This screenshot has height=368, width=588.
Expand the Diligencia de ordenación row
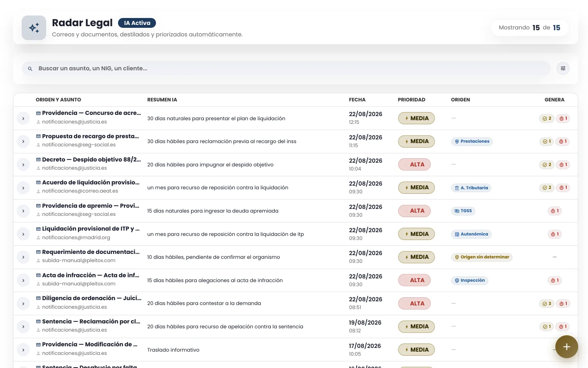click(x=23, y=303)
